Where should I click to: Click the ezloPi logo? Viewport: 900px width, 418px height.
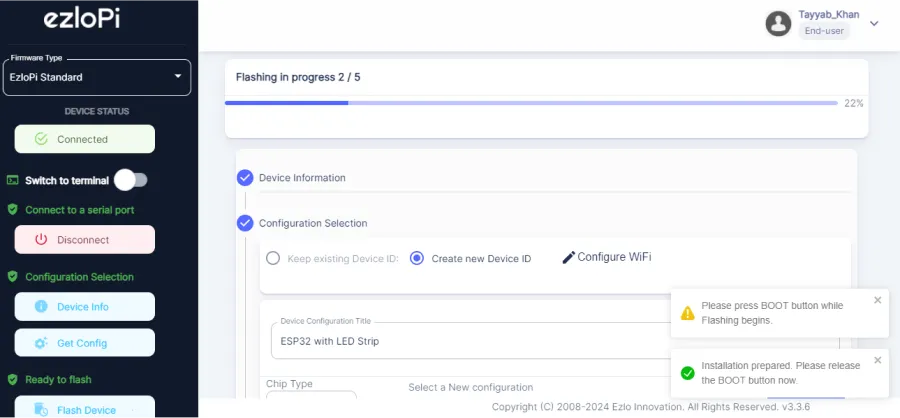coord(82,19)
